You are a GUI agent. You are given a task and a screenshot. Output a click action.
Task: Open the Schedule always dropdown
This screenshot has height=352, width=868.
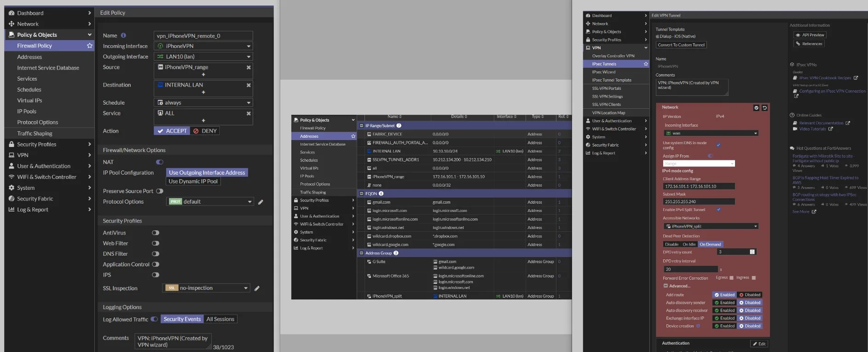click(x=203, y=103)
